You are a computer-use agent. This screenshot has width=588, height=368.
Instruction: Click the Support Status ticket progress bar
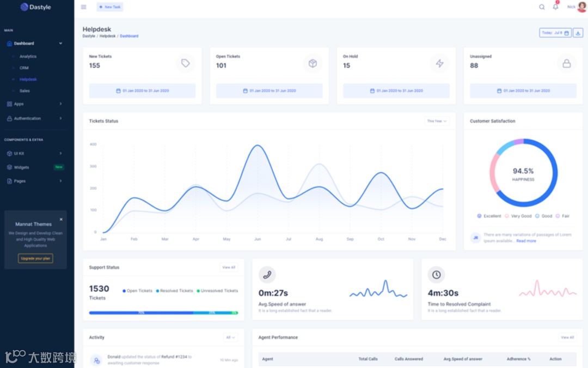click(163, 313)
